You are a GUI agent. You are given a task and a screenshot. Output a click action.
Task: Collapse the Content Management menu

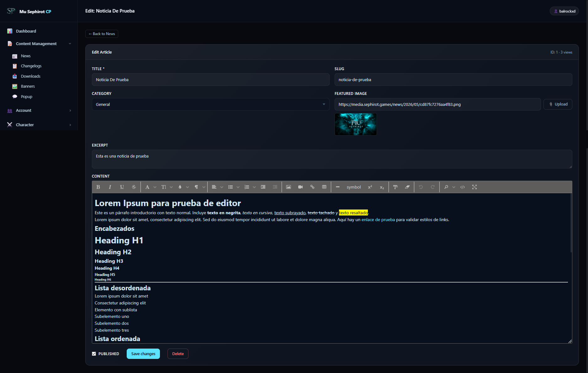(39, 44)
